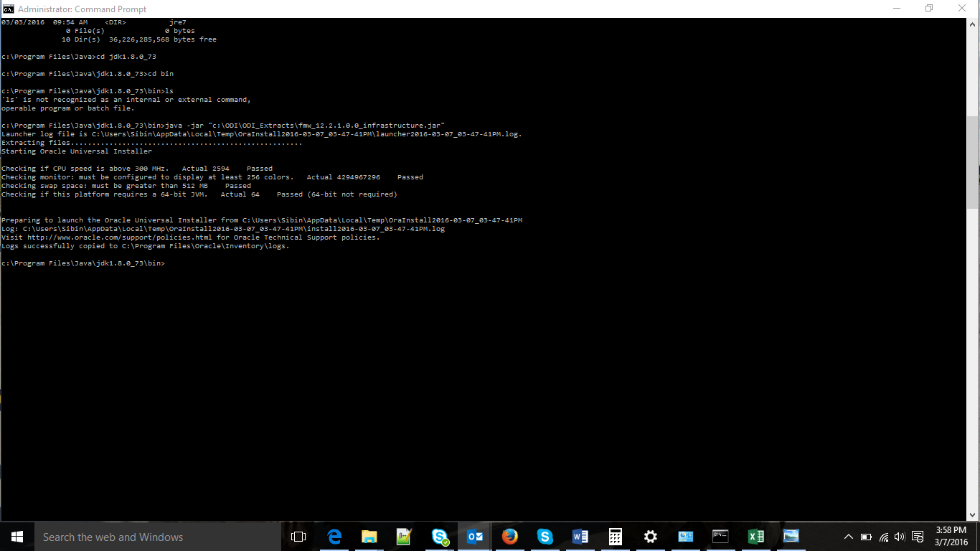Screen dimensions: 980x551
Task: Open the Command Prompt title bar system menu
Action: click(8, 8)
